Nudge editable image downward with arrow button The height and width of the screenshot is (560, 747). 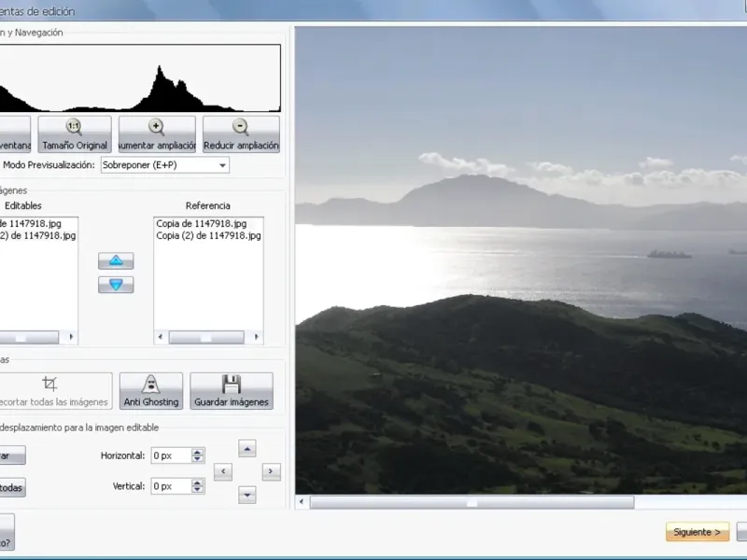click(x=247, y=495)
